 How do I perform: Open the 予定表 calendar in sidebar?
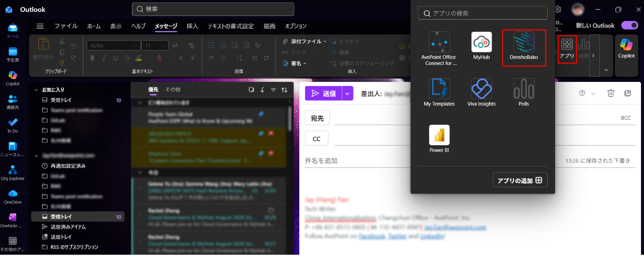pyautogui.click(x=13, y=55)
